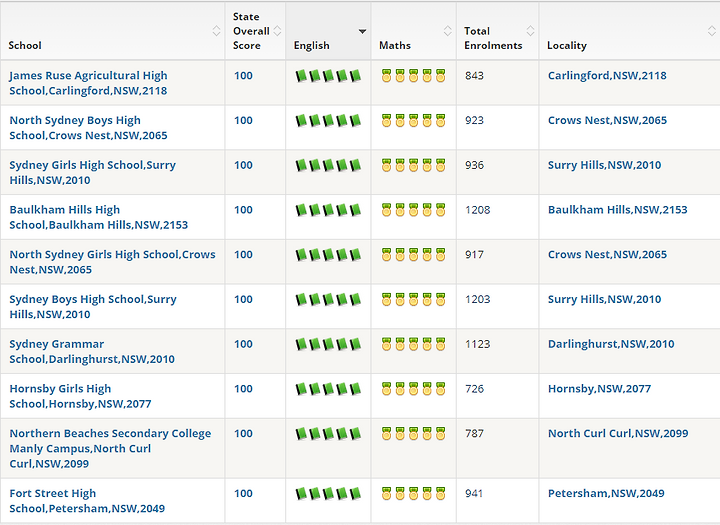Open Northern Beaches Secondary College Manly Campus link
720x525 pixels.
(110, 448)
